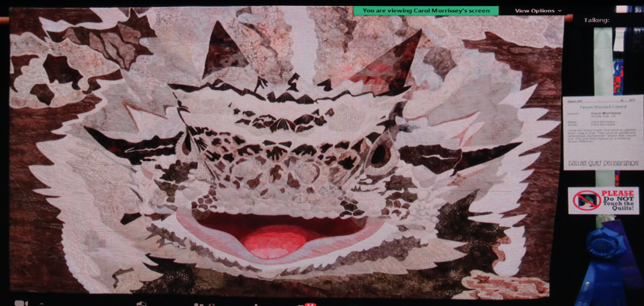Click the Talking: label
644x306 pixels.
[596, 20]
